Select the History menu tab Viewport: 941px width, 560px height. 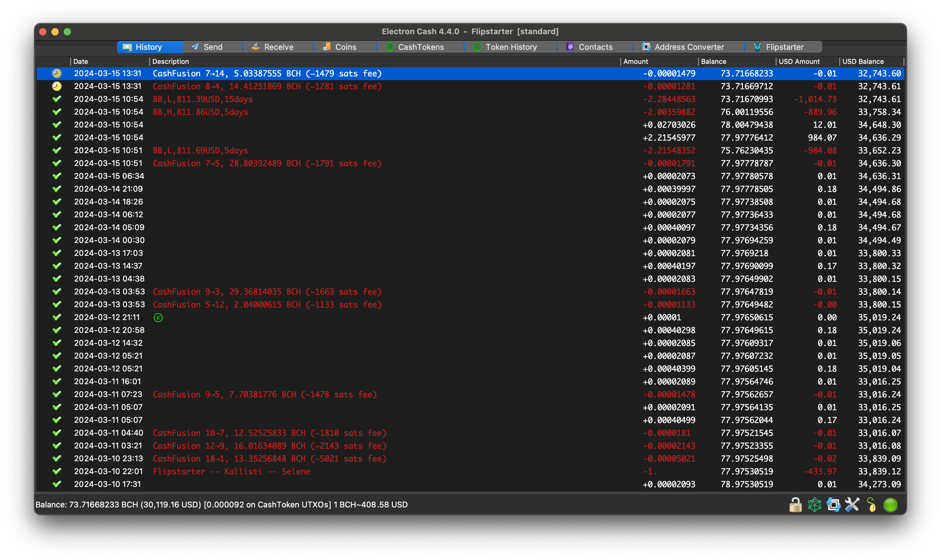point(148,47)
